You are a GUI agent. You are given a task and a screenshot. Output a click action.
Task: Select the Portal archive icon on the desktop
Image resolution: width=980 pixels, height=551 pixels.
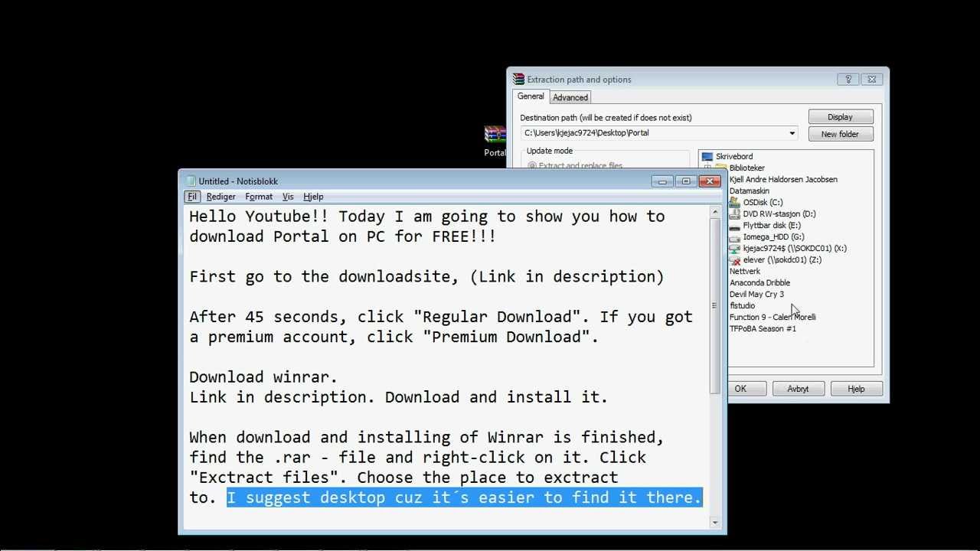tap(495, 135)
